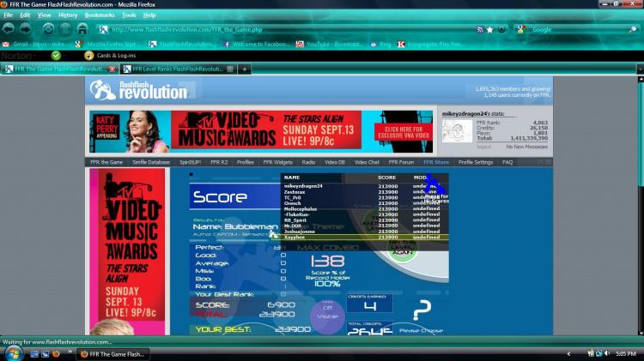Open Profiles nav link
The height and width of the screenshot is (361, 644).
(246, 162)
